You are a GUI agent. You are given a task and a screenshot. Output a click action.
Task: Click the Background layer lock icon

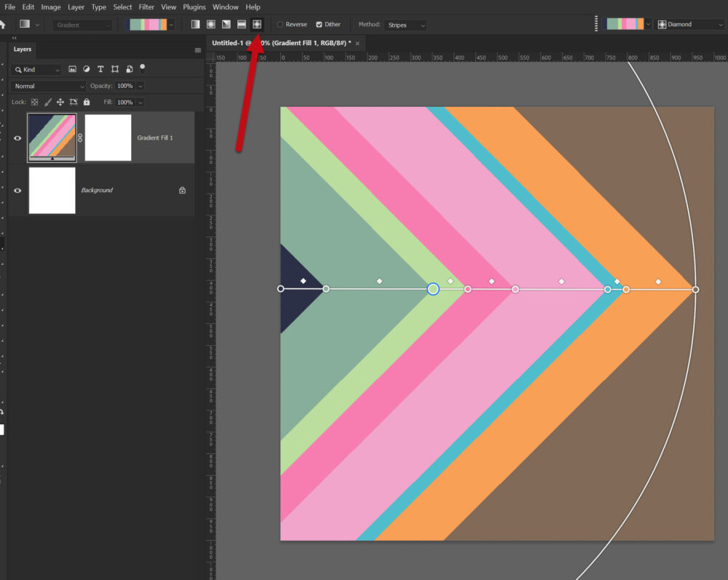coord(183,190)
